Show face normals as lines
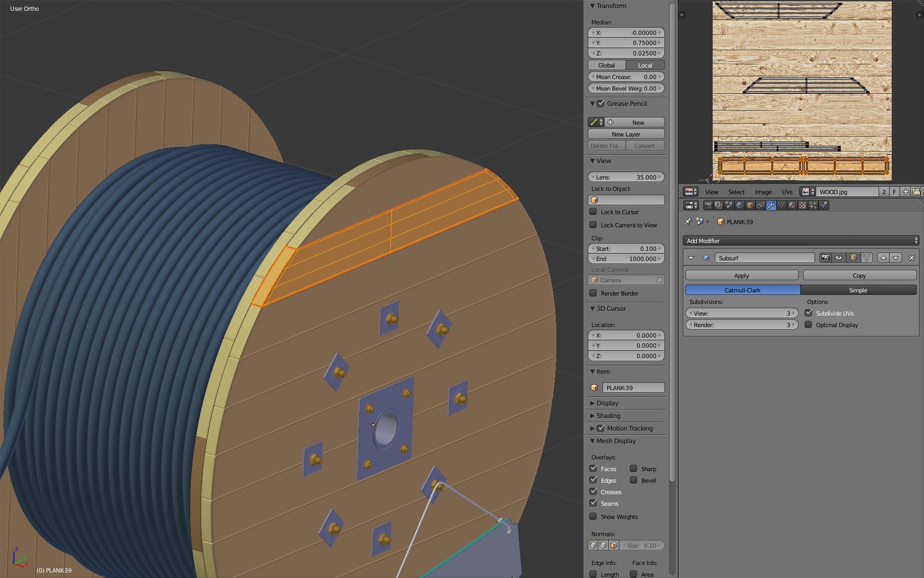Screen dimensions: 924x578 [613, 545]
